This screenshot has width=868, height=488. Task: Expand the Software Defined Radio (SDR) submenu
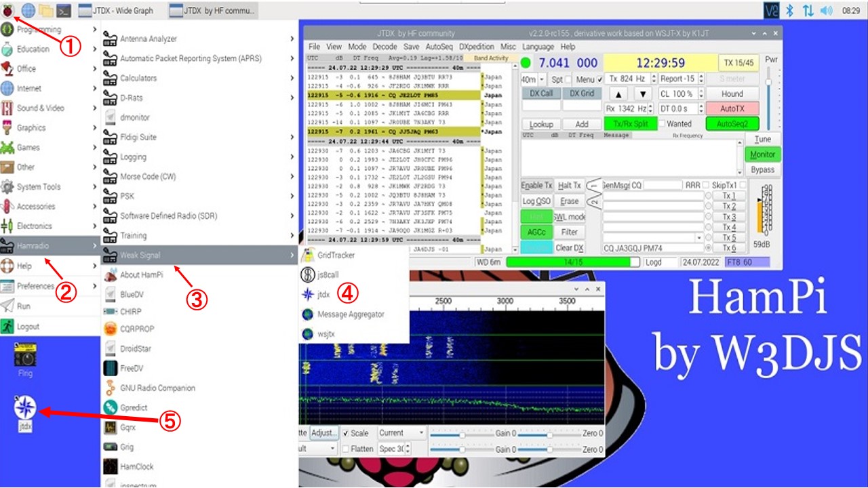199,216
